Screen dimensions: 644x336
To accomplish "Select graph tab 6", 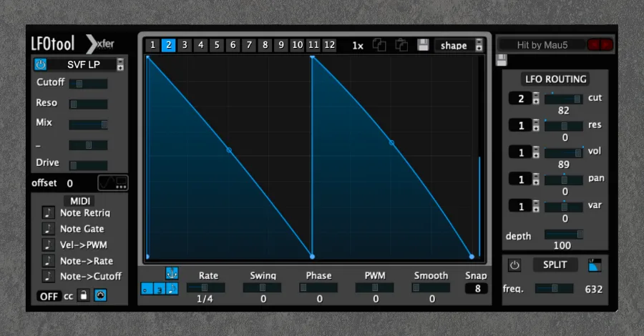I will tap(233, 45).
